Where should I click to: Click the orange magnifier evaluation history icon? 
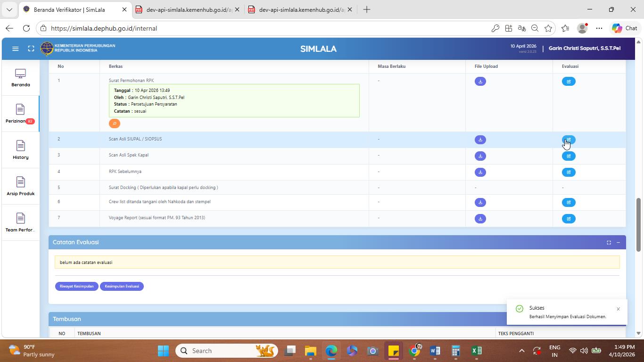[x=115, y=123]
